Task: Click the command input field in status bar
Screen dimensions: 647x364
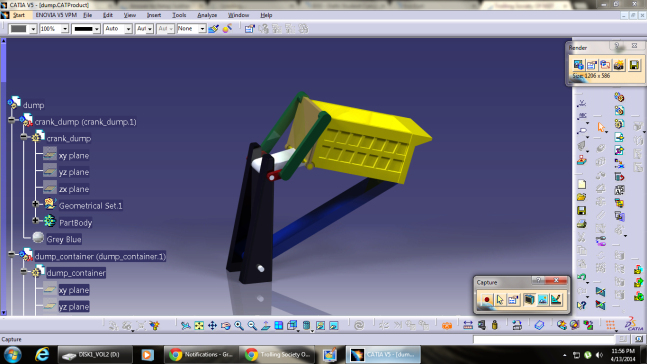Action: tap(544, 339)
